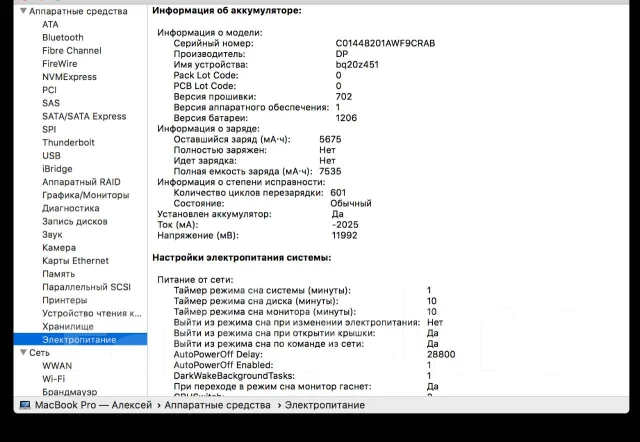Select PCI in the sidebar
Viewport: 640px width, 442px height.
[49, 90]
